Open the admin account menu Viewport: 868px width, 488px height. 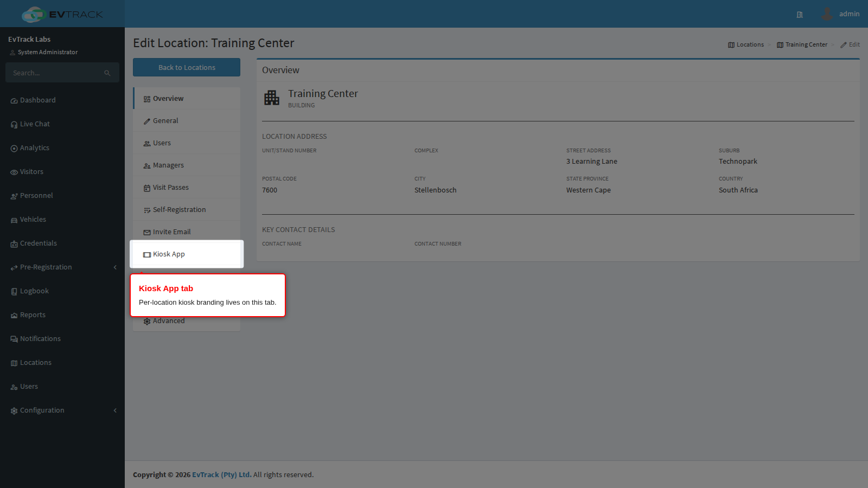pos(840,14)
